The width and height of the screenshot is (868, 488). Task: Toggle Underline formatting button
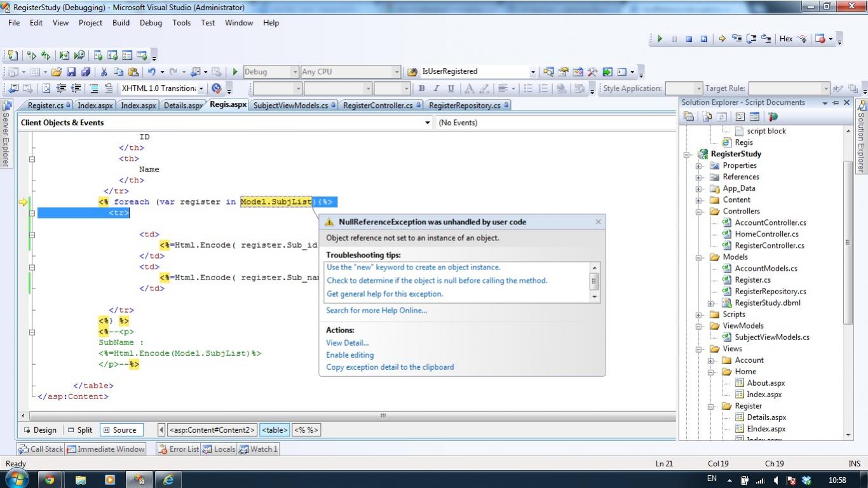point(451,88)
